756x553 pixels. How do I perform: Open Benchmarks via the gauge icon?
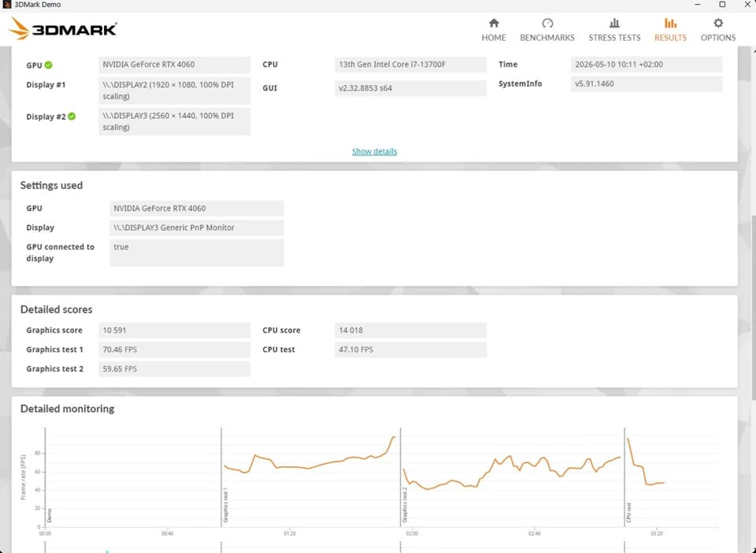547,23
